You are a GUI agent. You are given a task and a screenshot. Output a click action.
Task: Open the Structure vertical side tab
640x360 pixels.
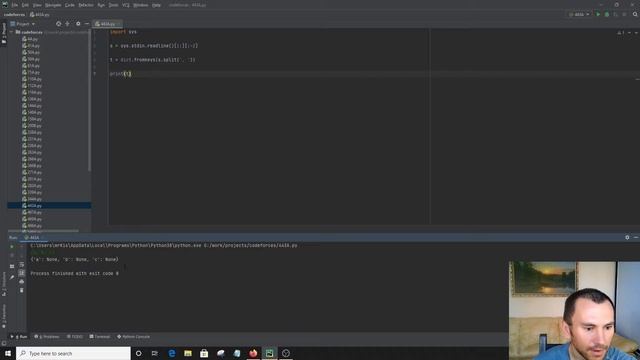(4, 284)
